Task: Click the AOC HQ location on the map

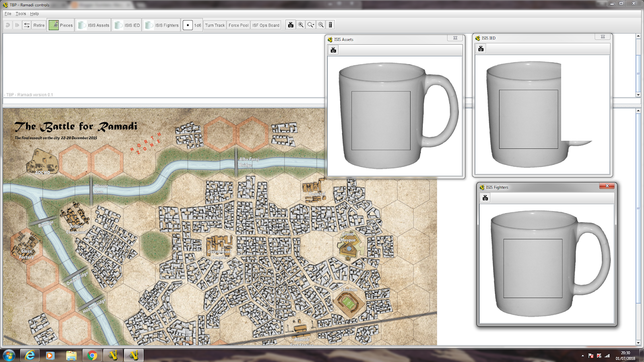Action: pos(42,162)
